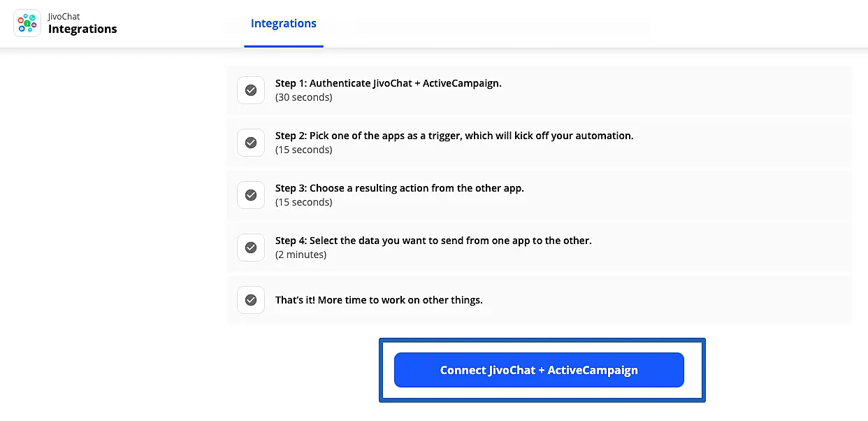Select the Step 1 Authenticate text
Screen dimensions: 868x421
point(388,83)
